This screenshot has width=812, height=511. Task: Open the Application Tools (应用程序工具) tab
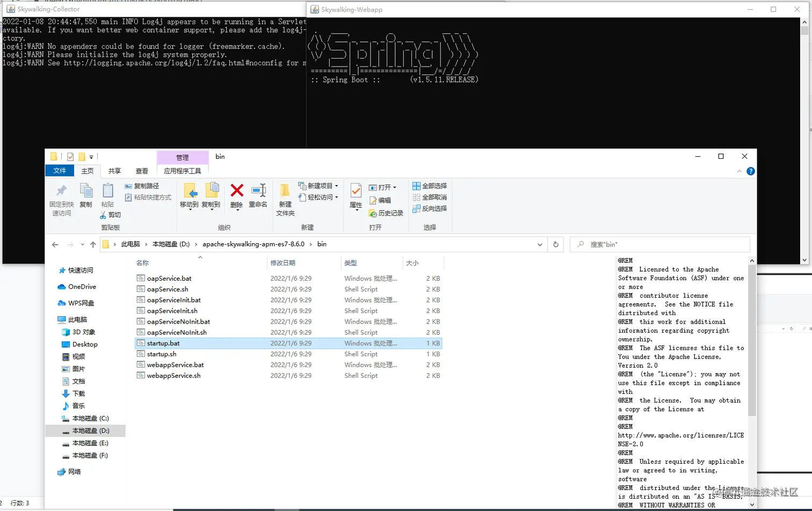click(183, 171)
